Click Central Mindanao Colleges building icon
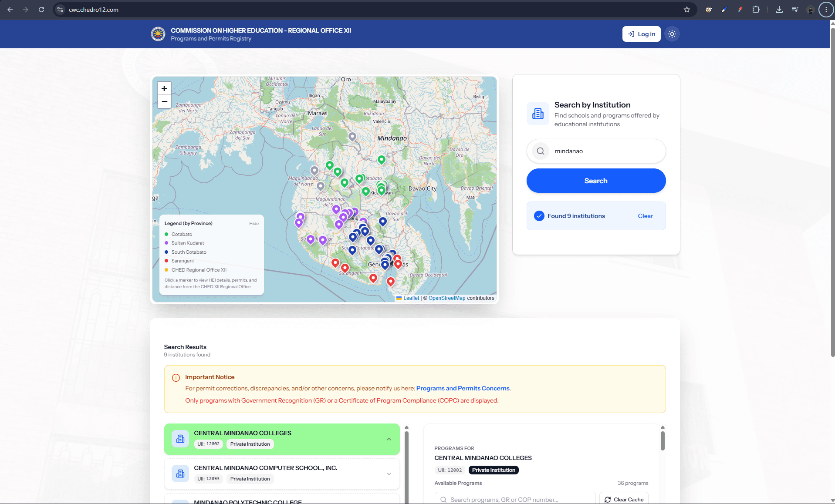The height and width of the screenshot is (504, 835). pos(180,439)
